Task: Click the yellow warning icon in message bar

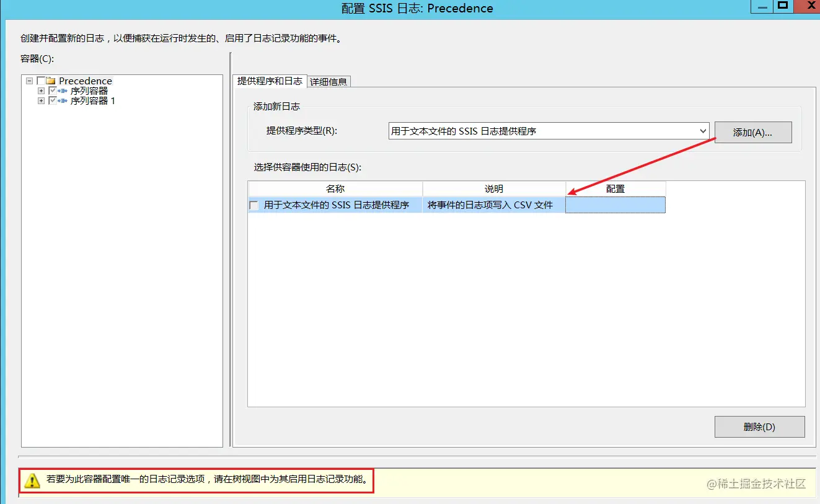Action: 32,480
